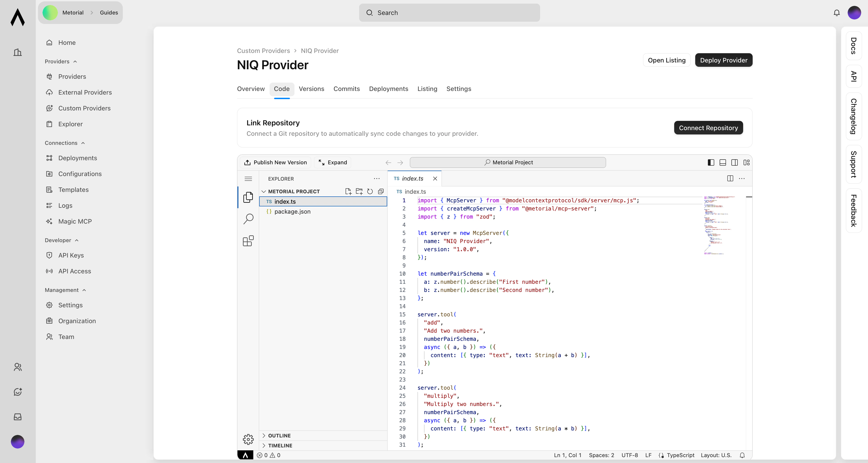
Task: Refresh the Explorer file tree
Action: [x=370, y=191]
